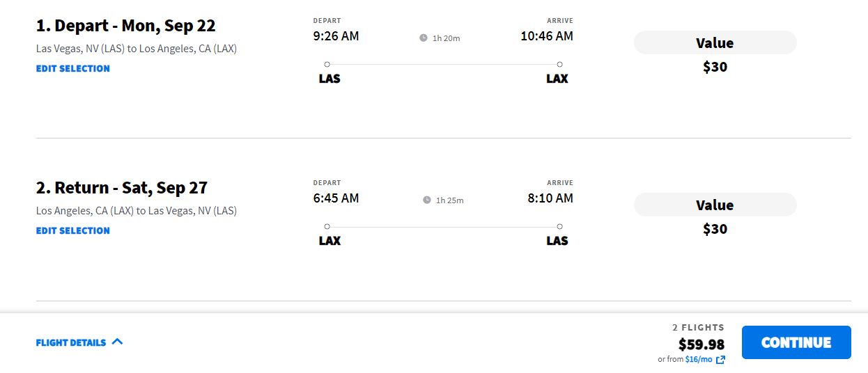Select the Value fare badge for departure flight
The width and height of the screenshot is (868, 373).
pos(715,42)
